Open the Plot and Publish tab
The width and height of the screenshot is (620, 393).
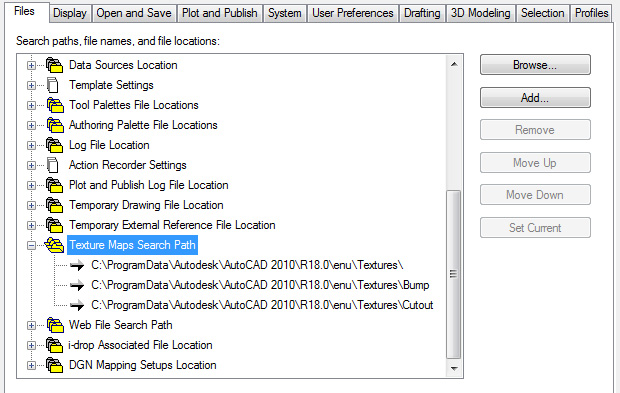(219, 13)
